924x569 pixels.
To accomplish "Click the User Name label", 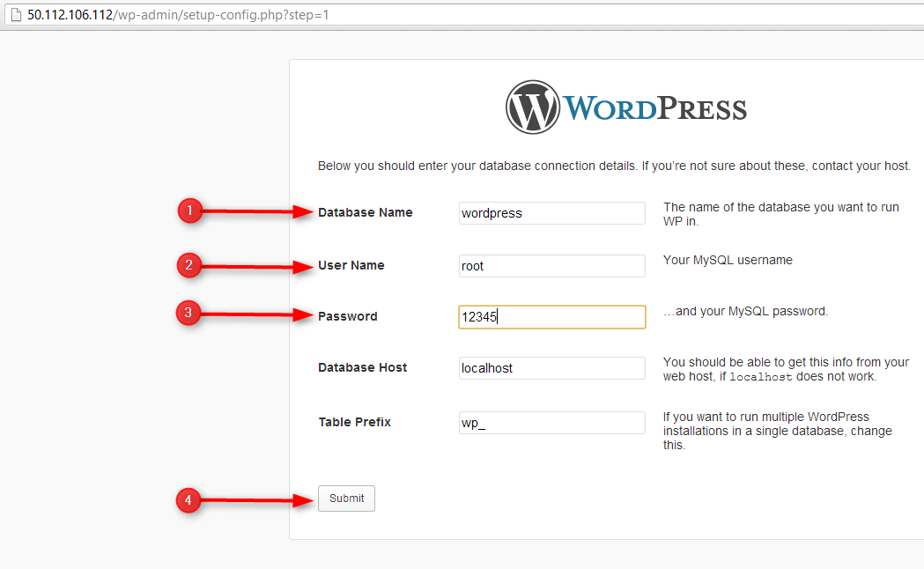I will tap(351, 266).
